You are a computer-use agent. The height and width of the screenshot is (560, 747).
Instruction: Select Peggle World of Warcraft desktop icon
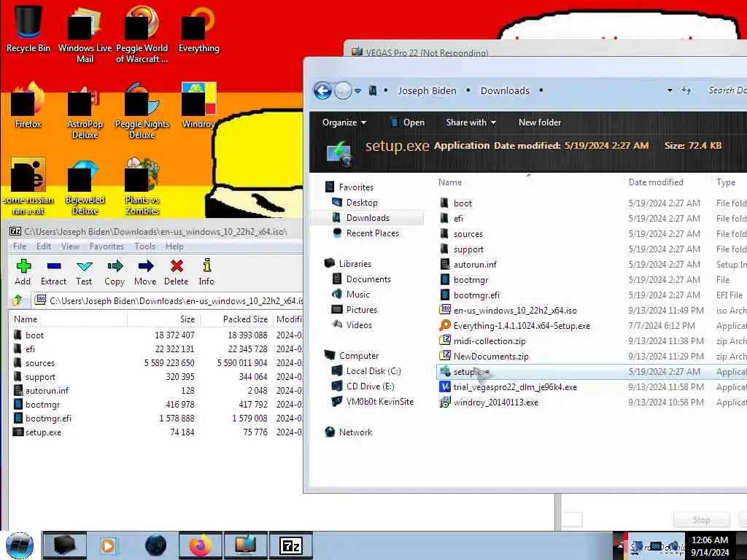pyautogui.click(x=142, y=34)
